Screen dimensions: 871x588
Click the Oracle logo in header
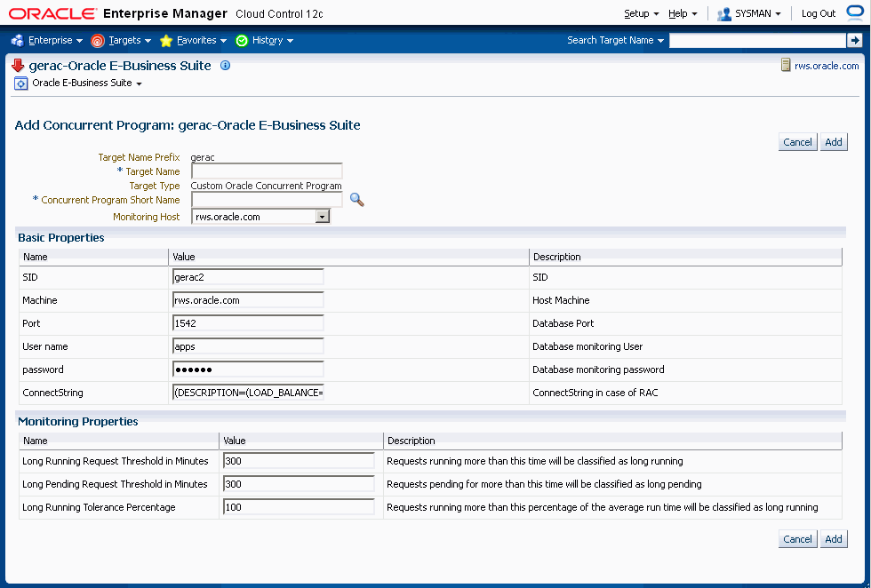click(x=52, y=13)
